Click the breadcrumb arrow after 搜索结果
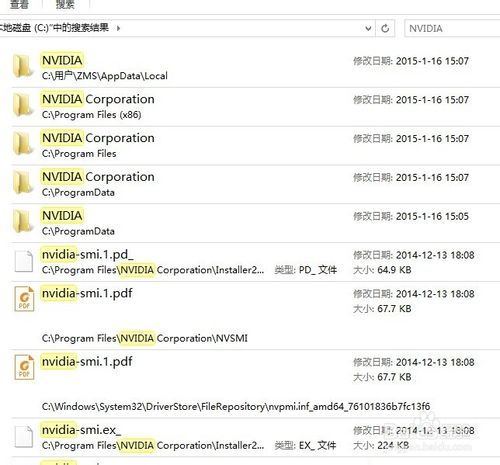This screenshot has width=500, height=465. point(118,28)
